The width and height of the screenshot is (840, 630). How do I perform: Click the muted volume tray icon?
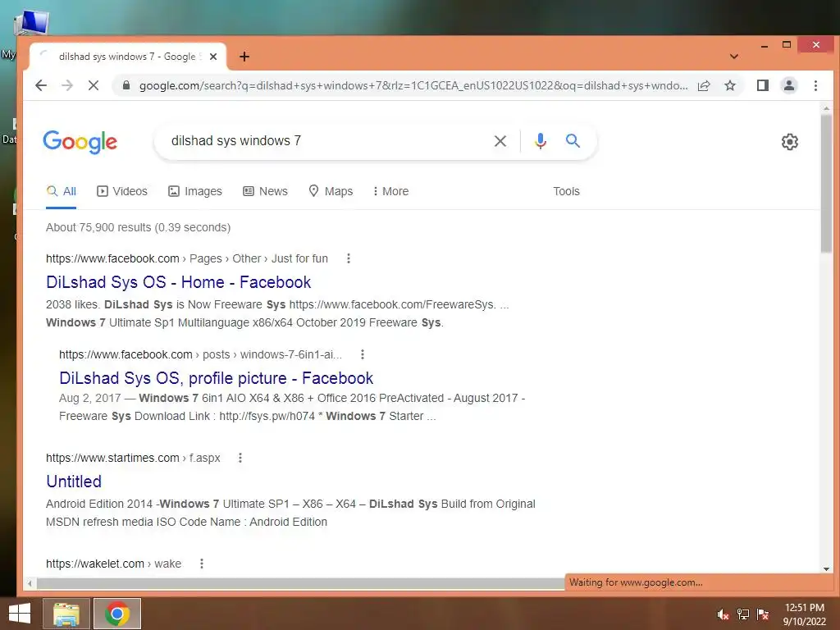(x=723, y=614)
